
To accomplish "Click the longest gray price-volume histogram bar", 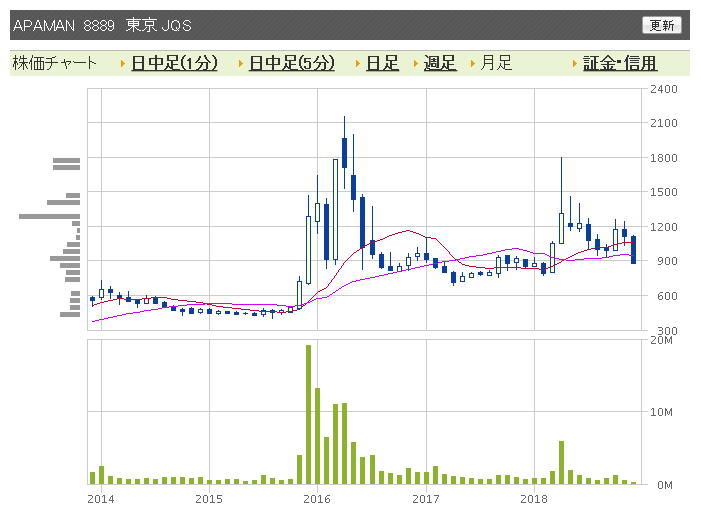I will coord(50,216).
